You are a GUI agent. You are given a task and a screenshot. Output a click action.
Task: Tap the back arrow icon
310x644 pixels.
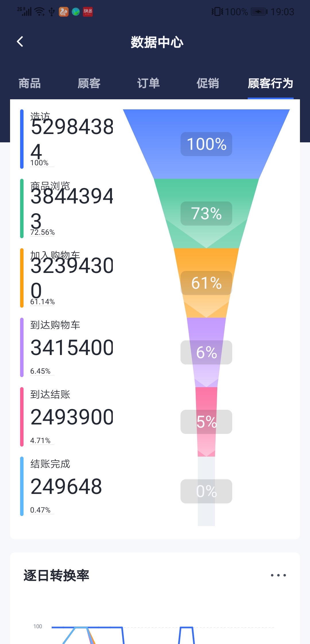point(20,42)
